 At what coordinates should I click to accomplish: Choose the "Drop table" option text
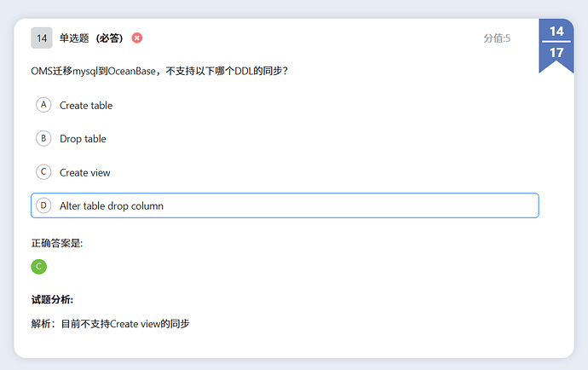point(83,139)
